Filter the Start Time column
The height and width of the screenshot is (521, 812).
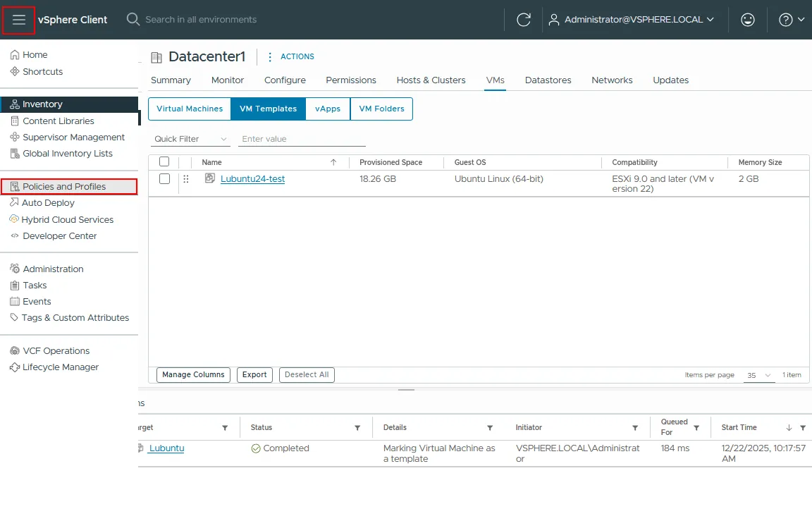point(803,428)
